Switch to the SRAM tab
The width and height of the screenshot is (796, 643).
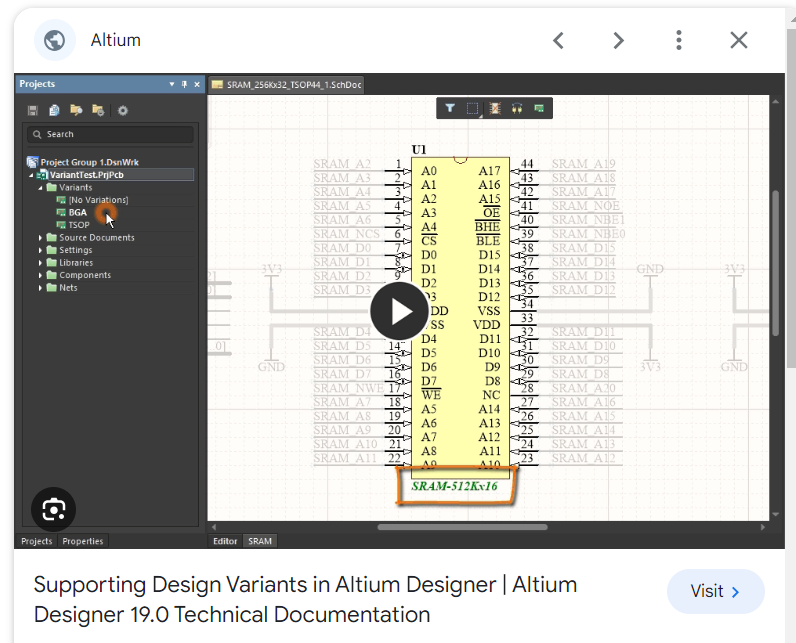[x=259, y=541]
